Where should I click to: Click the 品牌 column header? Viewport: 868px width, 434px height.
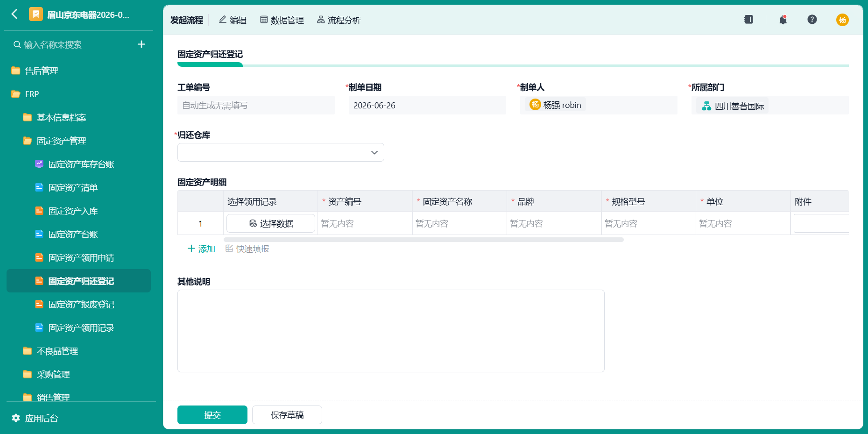coord(554,201)
